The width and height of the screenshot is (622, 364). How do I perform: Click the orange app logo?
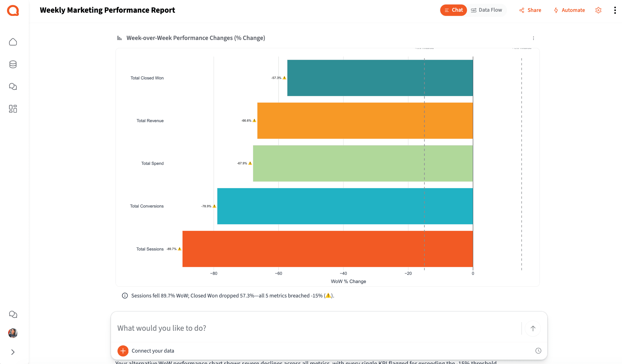click(x=13, y=10)
